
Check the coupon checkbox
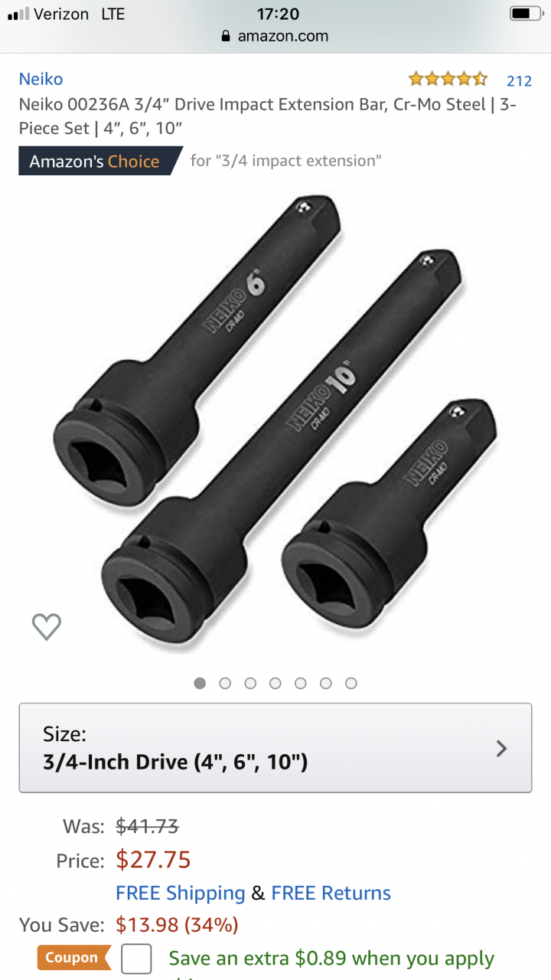pyautogui.click(x=136, y=959)
